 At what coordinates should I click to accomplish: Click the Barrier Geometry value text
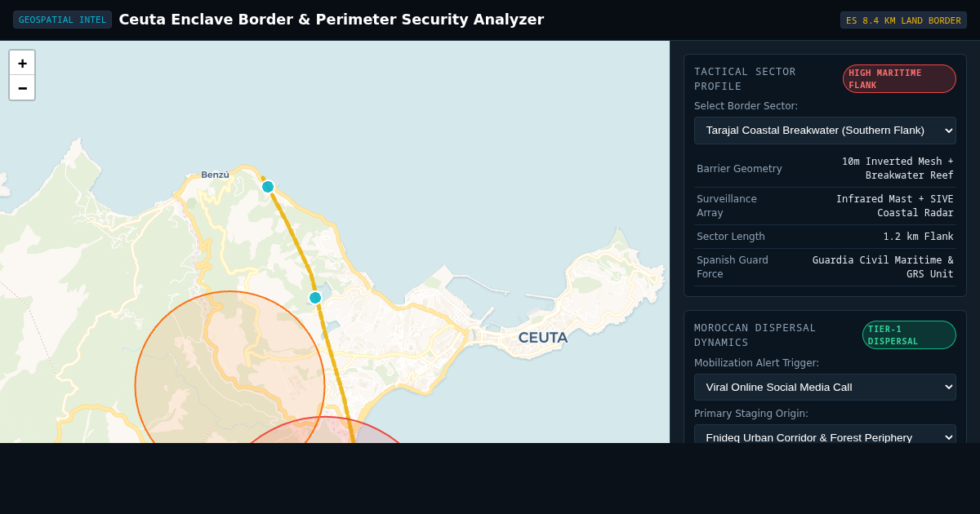pyautogui.click(x=898, y=168)
